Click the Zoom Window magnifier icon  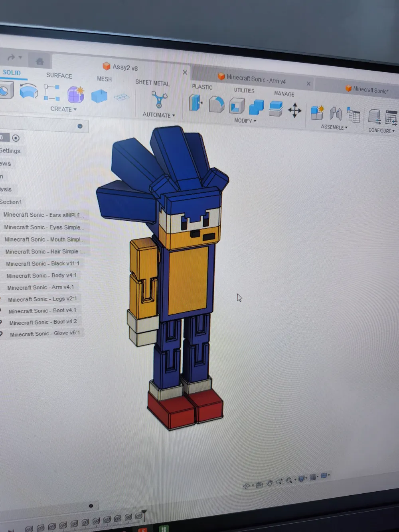click(x=289, y=481)
